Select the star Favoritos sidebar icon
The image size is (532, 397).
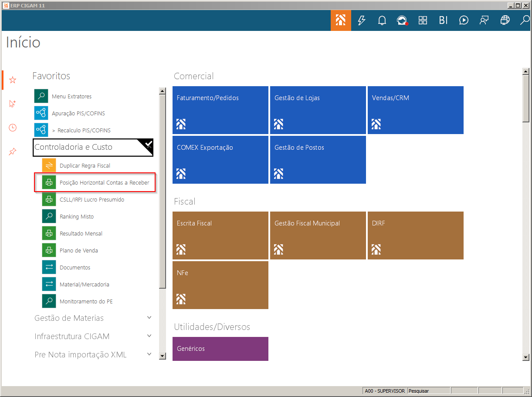tap(13, 80)
